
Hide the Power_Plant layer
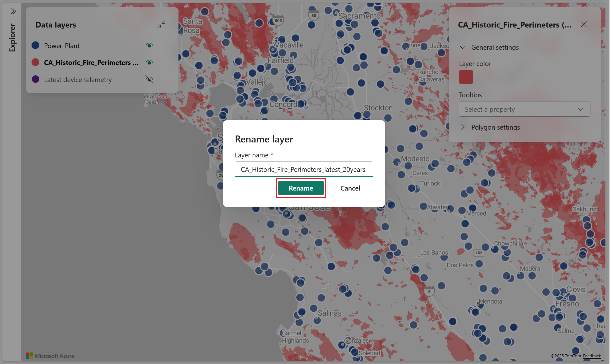(x=149, y=45)
